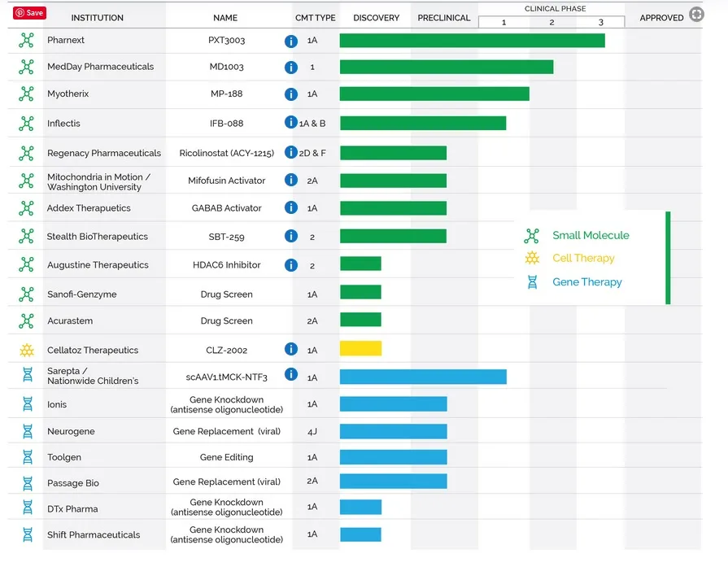The width and height of the screenshot is (728, 571).
Task: Click Regenacy Pharmaceuticals institution name
Action: point(104,153)
